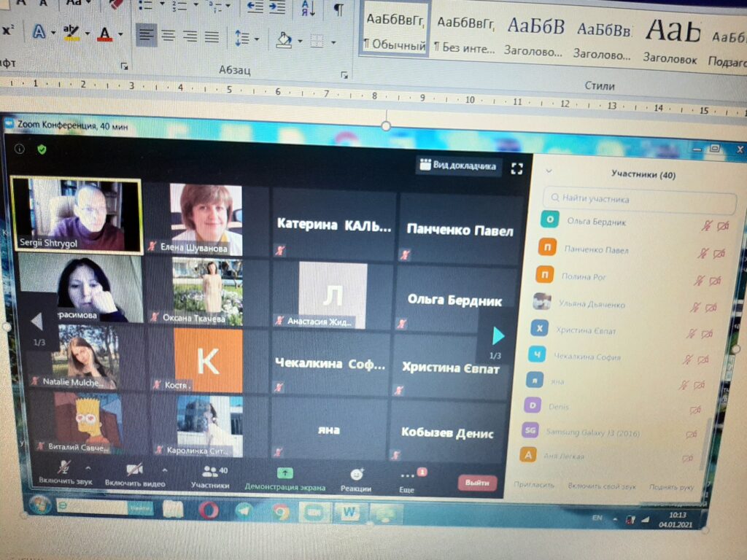Open Реакции reactions menu

coord(356,481)
